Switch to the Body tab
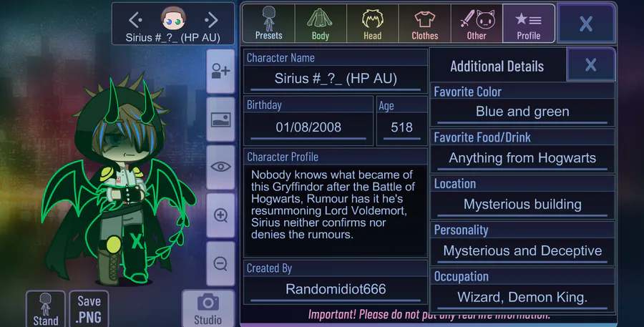644x327 pixels. click(x=321, y=24)
